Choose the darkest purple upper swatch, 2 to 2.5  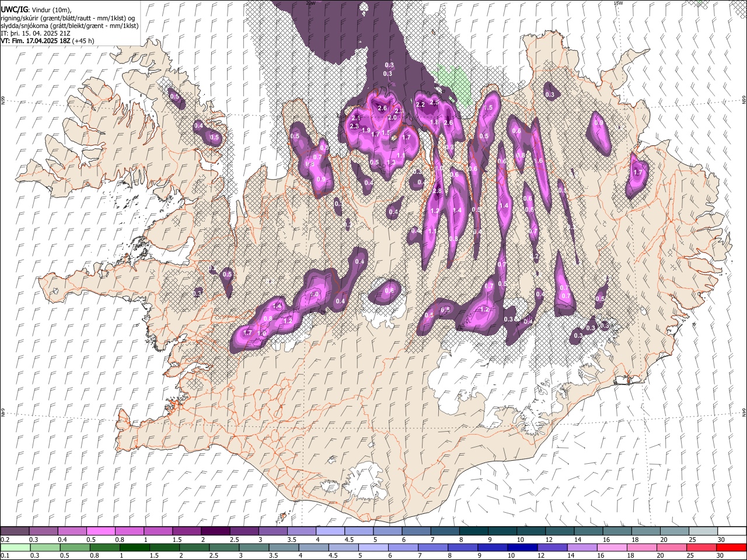coord(215,531)
